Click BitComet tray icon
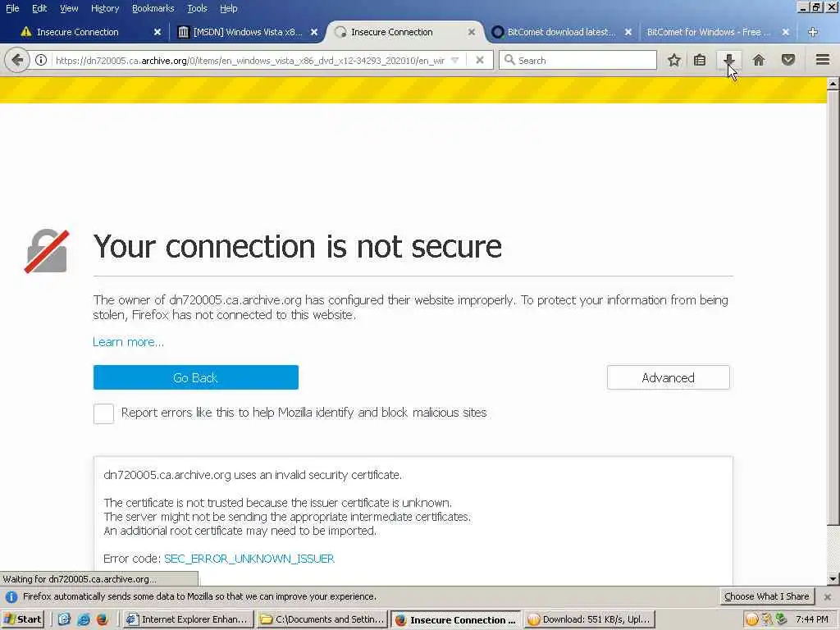This screenshot has height=630, width=840. pyautogui.click(x=752, y=619)
